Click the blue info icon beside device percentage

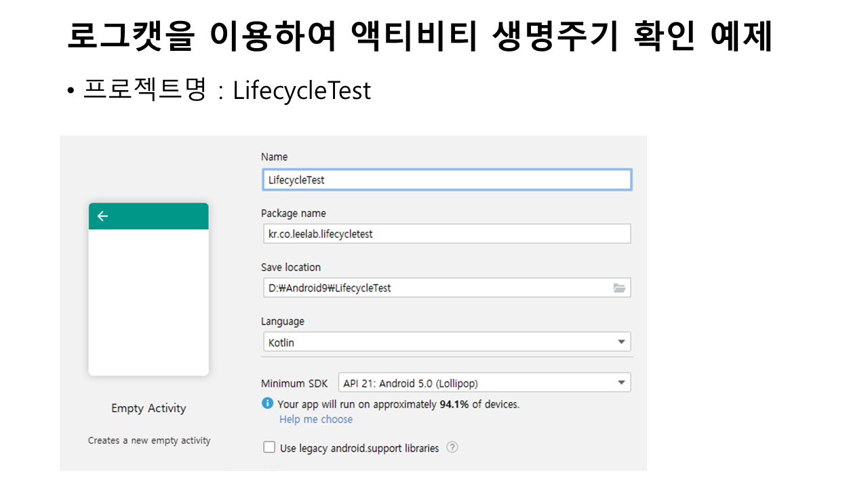(268, 404)
